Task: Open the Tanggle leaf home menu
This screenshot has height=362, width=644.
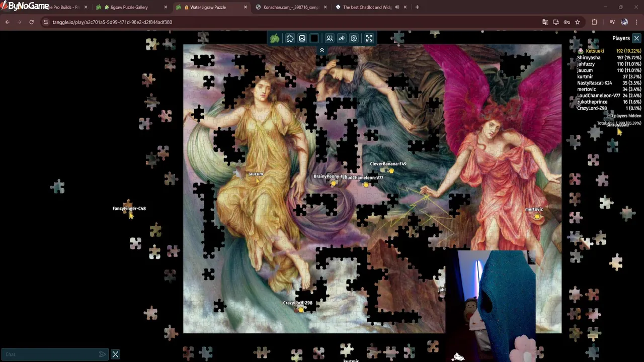Action: [275, 38]
